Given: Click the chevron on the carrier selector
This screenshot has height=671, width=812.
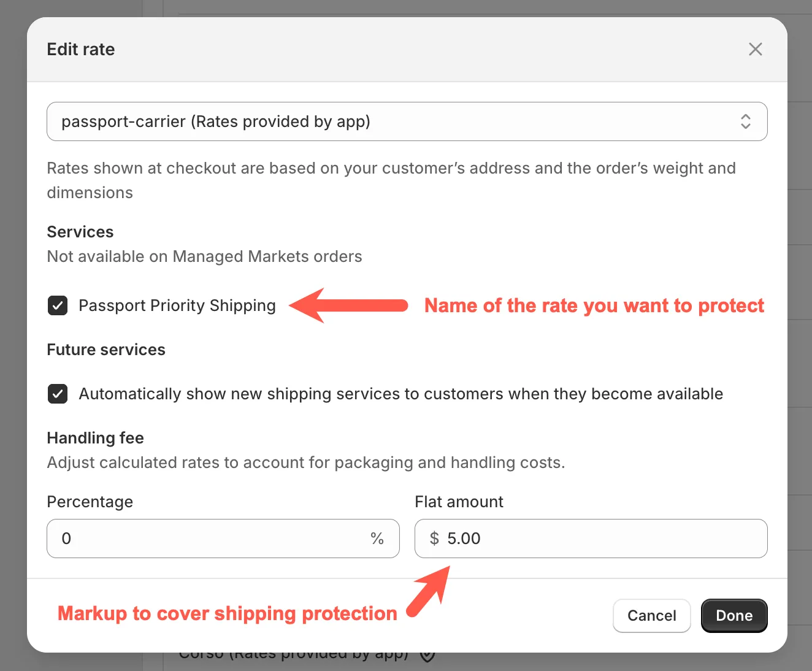Looking at the screenshot, I should [746, 121].
